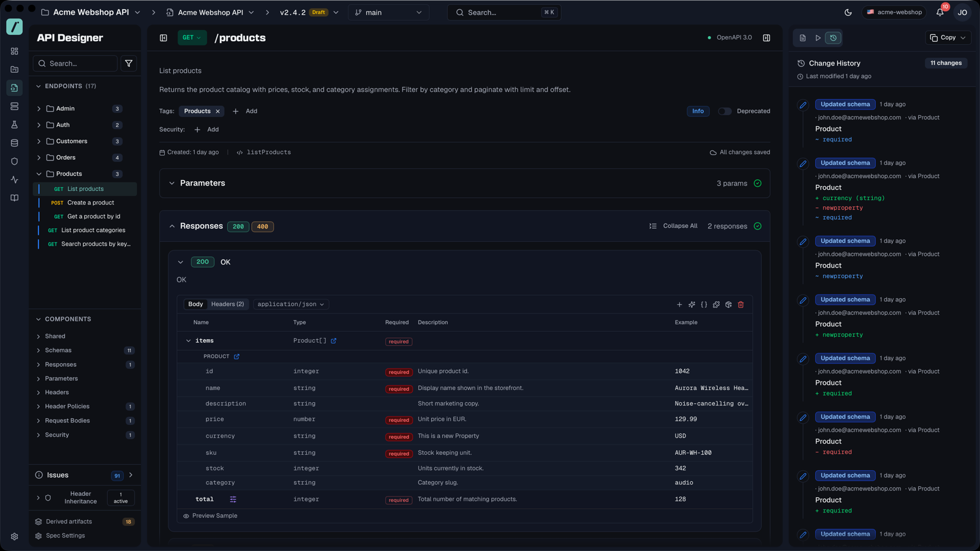980x551 pixels.
Task: Toggle the required badge on the price row
Action: coord(398,420)
